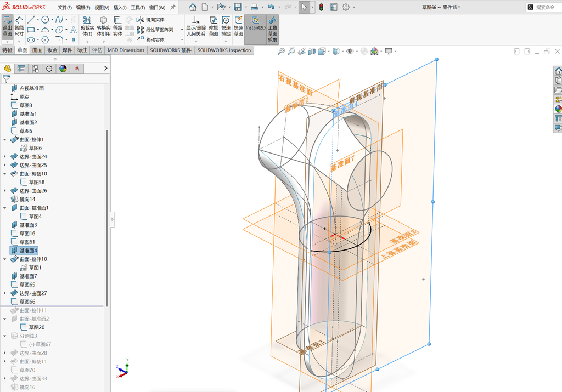
Task: Open the 快速捕捉 dropdown arrow
Action: 226,42
